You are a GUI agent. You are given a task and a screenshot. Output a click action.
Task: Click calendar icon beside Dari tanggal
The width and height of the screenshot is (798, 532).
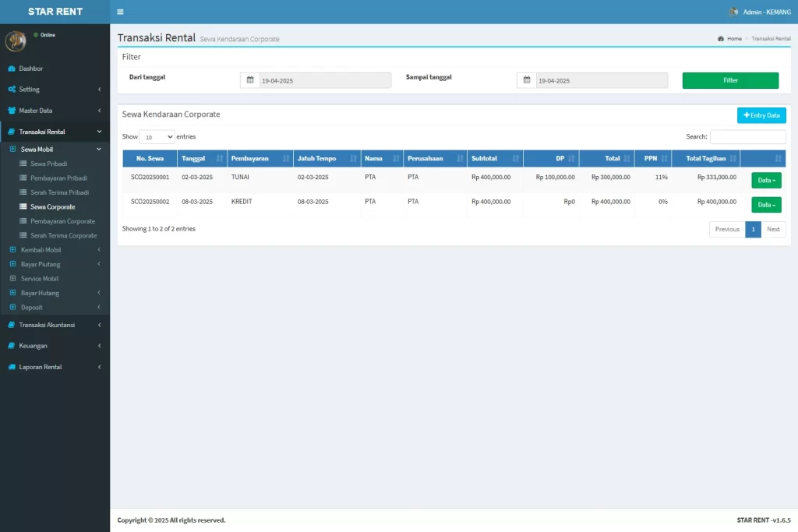(249, 80)
